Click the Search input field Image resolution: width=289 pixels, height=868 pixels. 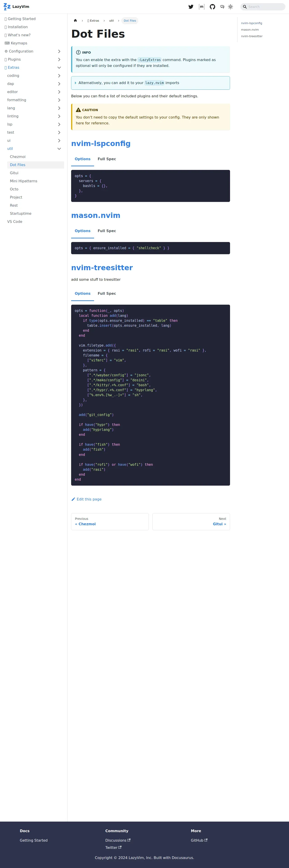click(x=263, y=7)
